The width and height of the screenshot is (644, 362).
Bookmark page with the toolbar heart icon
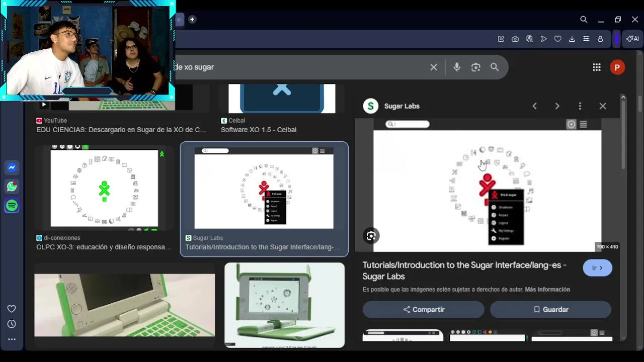coord(557,39)
